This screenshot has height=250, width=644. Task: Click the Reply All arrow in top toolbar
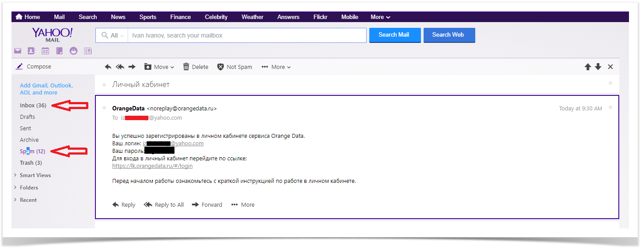pyautogui.click(x=120, y=67)
